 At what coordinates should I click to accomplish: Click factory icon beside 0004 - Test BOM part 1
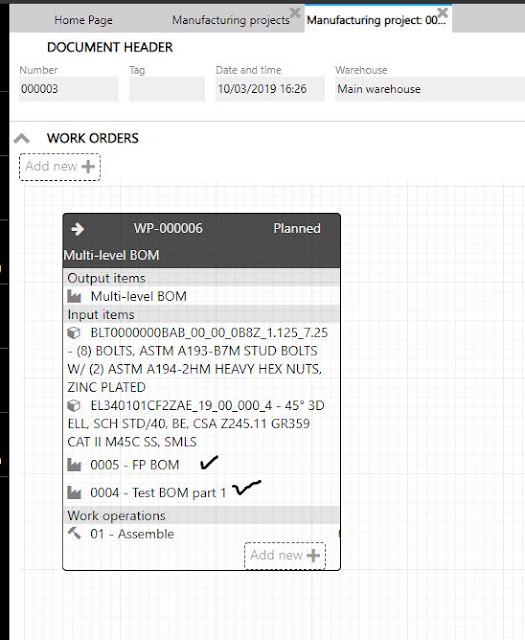point(74,493)
